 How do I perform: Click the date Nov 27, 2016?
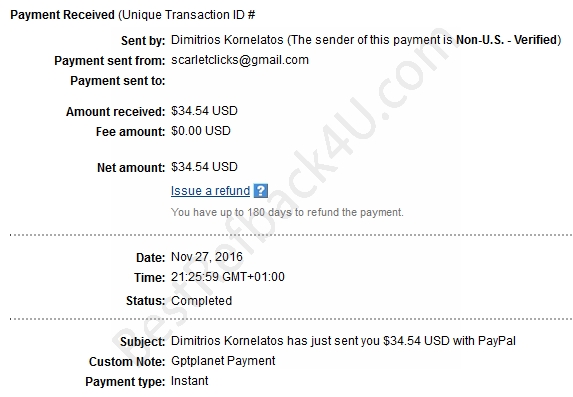coord(207,257)
